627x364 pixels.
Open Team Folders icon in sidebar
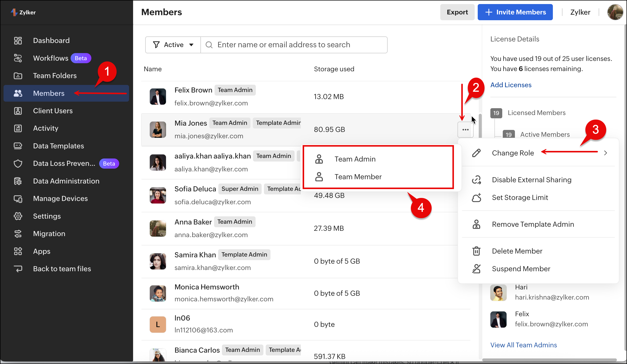tap(18, 76)
